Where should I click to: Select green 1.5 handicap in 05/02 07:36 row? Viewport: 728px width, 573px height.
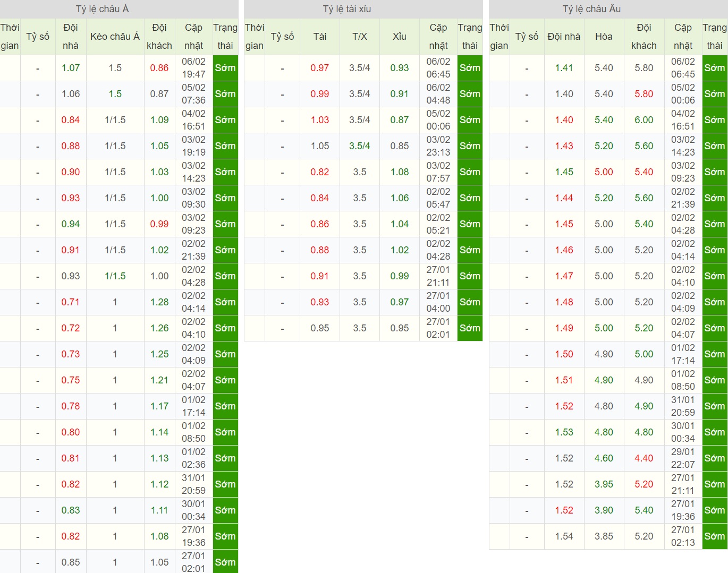point(115,94)
